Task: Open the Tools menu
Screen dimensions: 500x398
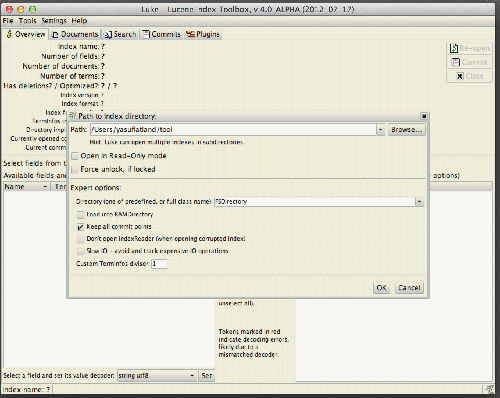Action: pyautogui.click(x=27, y=21)
